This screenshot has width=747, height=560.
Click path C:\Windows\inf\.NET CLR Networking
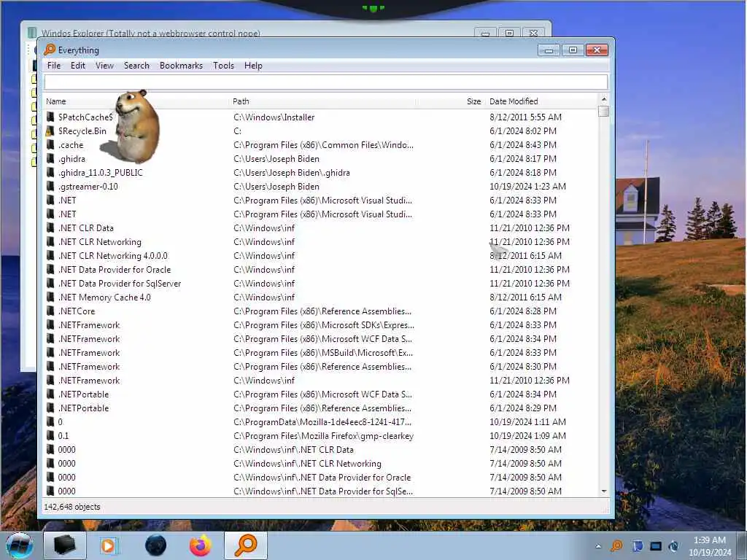[307, 463]
